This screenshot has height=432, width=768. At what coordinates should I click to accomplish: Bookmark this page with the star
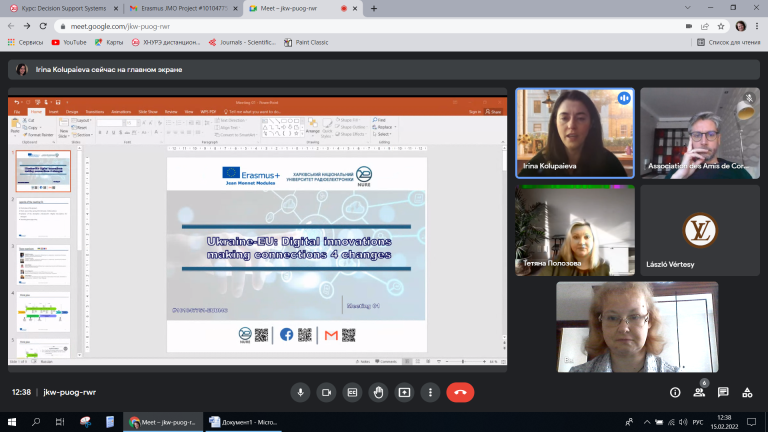click(721, 26)
